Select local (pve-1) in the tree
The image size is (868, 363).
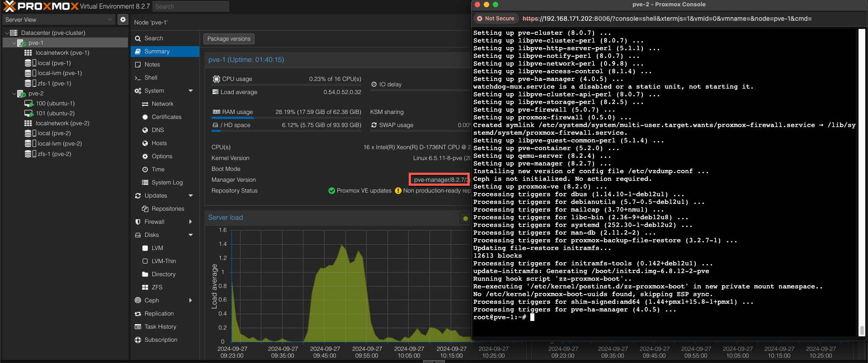click(x=54, y=63)
